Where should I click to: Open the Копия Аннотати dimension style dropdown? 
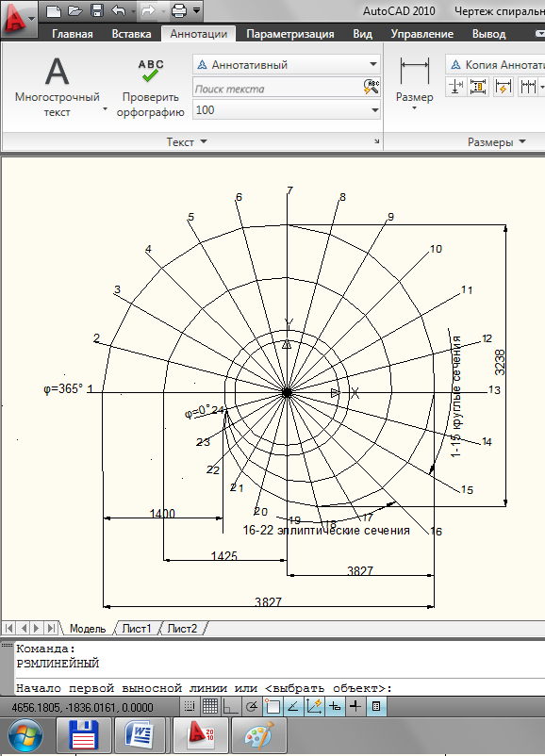click(495, 64)
